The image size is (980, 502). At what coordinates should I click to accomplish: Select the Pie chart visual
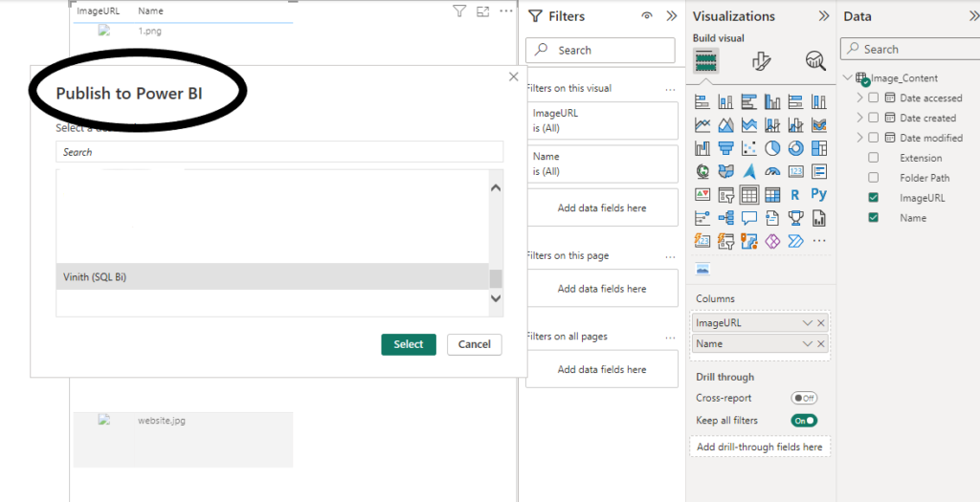pos(772,148)
